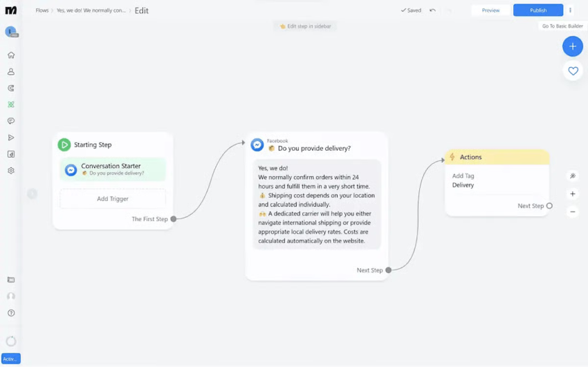The width and height of the screenshot is (588, 367).
Task: Open the help question mark icon
Action: click(11, 313)
